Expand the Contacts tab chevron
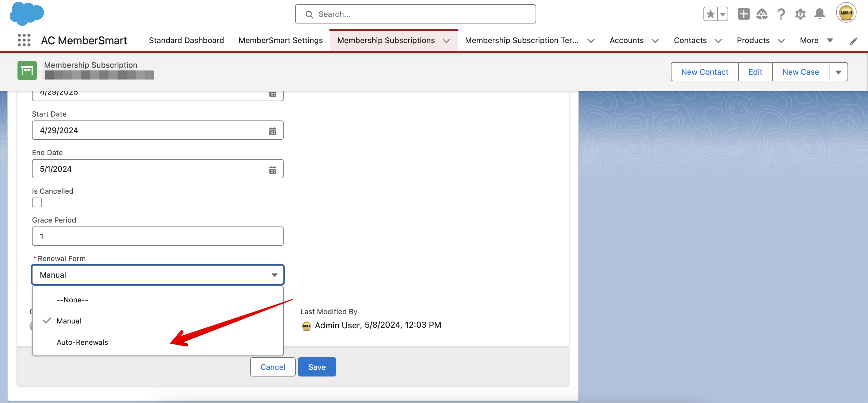Screen dimensions: 868x403 point(718,41)
